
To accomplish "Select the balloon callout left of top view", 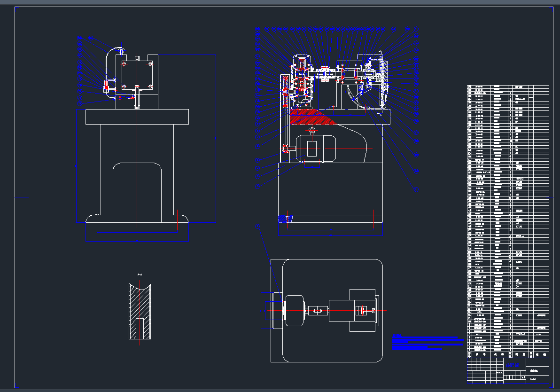I will click(257, 226).
